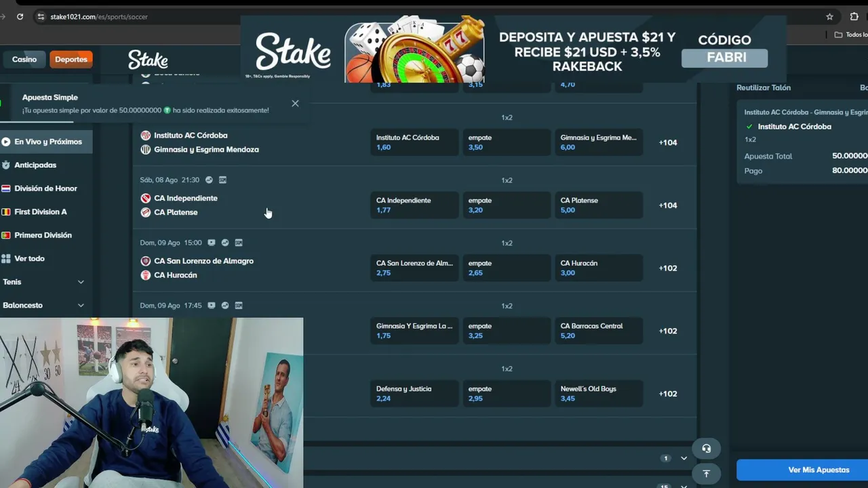Screen dimensions: 868x488
Task: Jump to top with the up-arrow button
Action: (x=706, y=474)
